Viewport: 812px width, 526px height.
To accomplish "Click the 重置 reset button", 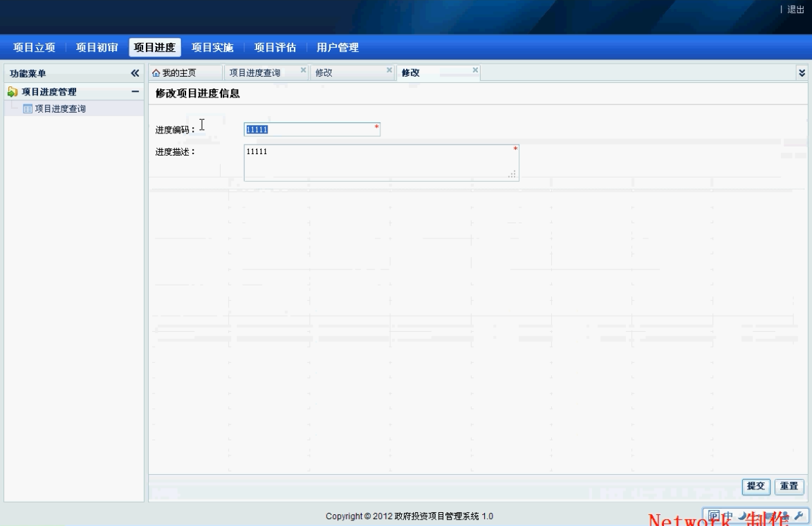I will click(789, 486).
